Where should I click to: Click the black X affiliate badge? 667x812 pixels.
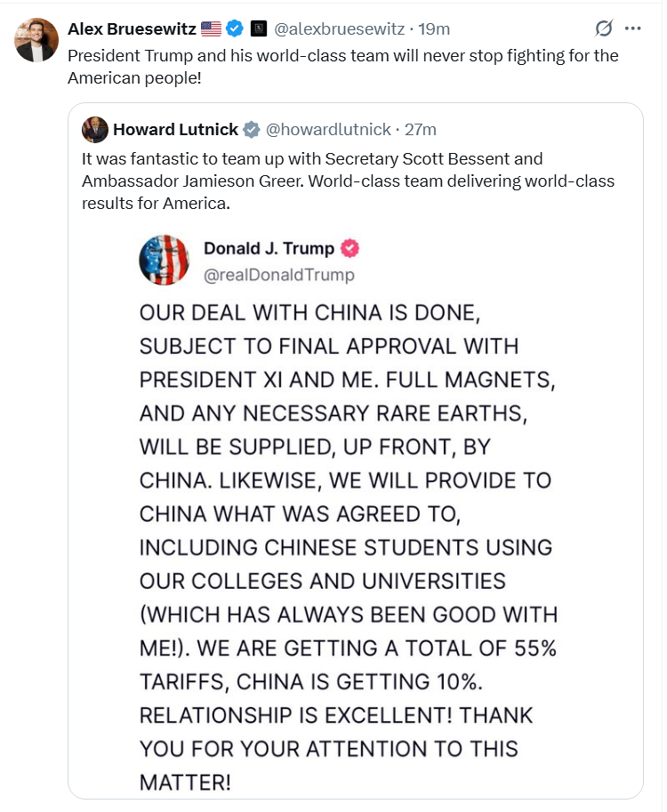pos(259,28)
